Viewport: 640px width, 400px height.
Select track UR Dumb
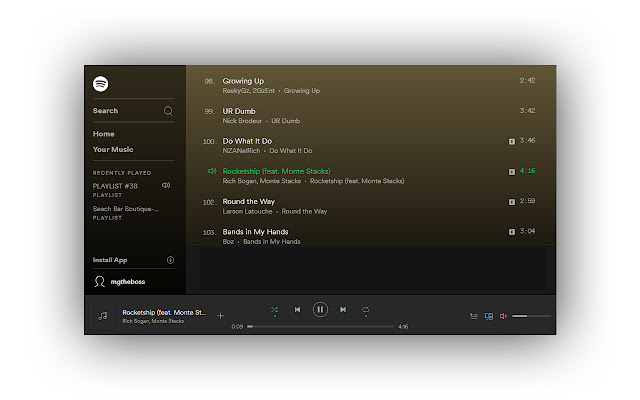pos(239,111)
